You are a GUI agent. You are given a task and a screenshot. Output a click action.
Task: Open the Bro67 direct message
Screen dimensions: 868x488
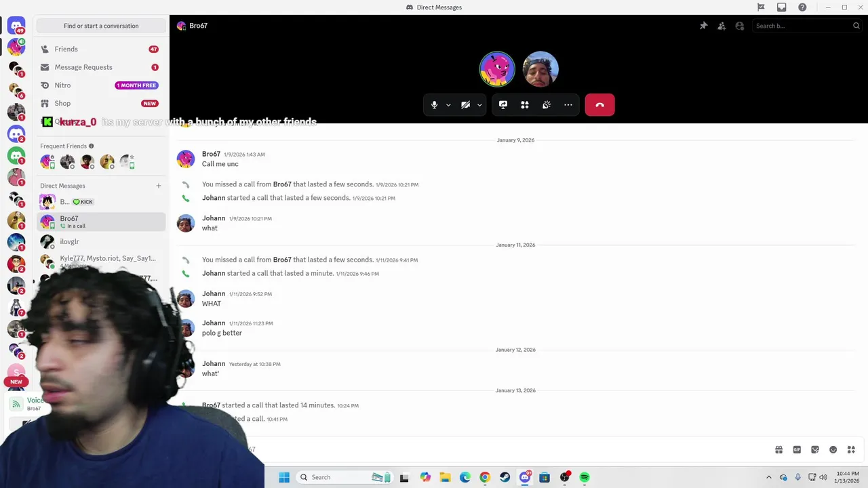101,222
